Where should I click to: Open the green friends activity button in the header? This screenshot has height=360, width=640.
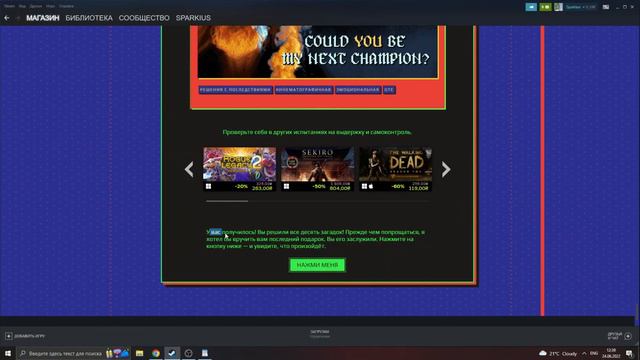pos(545,7)
